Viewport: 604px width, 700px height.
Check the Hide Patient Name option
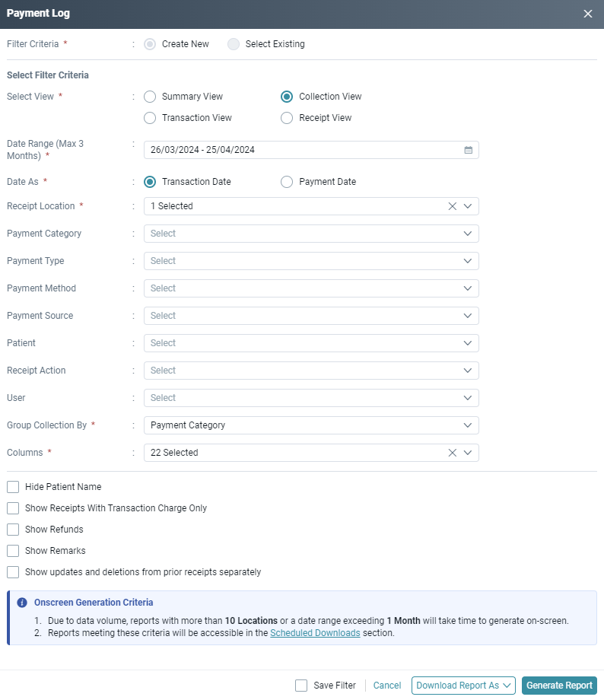(12, 486)
